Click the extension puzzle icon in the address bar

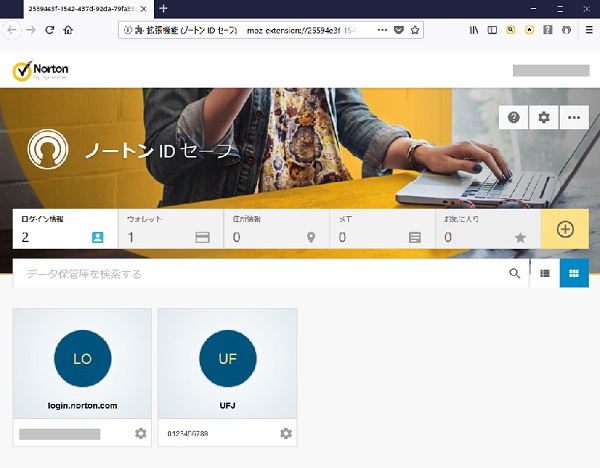click(139, 30)
